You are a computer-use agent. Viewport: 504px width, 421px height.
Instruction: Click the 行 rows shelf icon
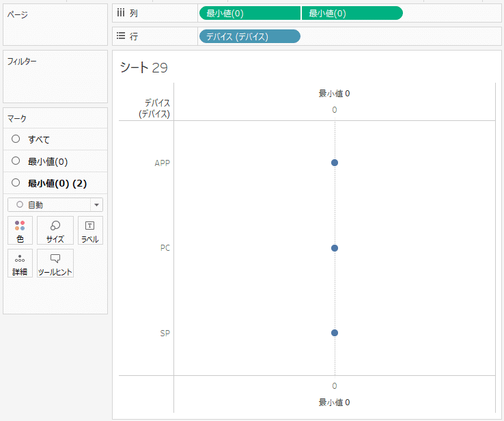coord(120,36)
